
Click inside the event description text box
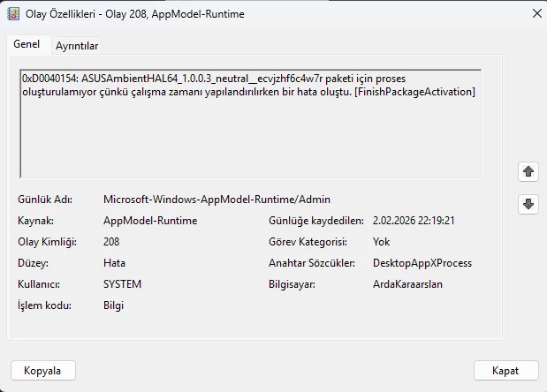250,132
